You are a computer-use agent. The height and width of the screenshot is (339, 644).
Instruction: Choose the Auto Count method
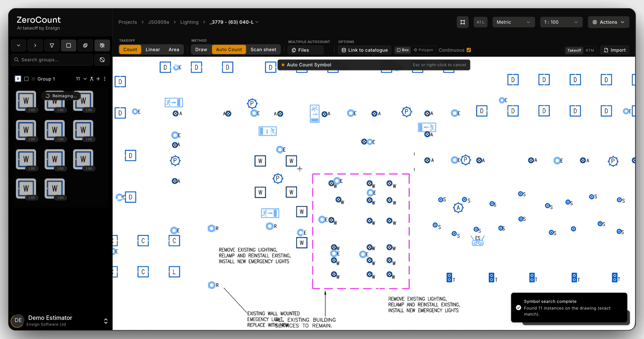229,50
